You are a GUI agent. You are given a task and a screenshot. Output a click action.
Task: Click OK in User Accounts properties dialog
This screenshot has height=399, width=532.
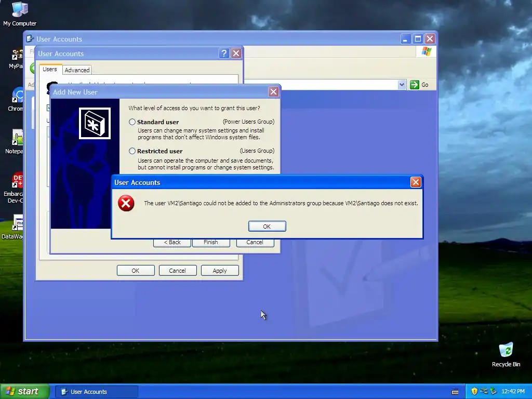point(136,270)
